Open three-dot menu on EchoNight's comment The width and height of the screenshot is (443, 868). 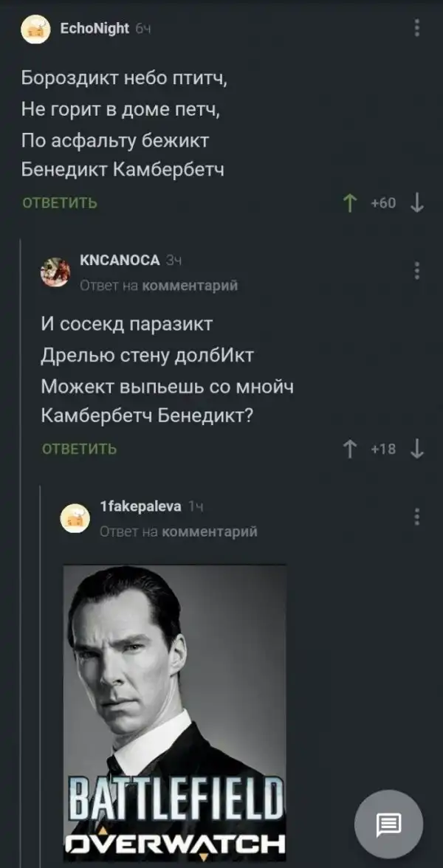417,28
